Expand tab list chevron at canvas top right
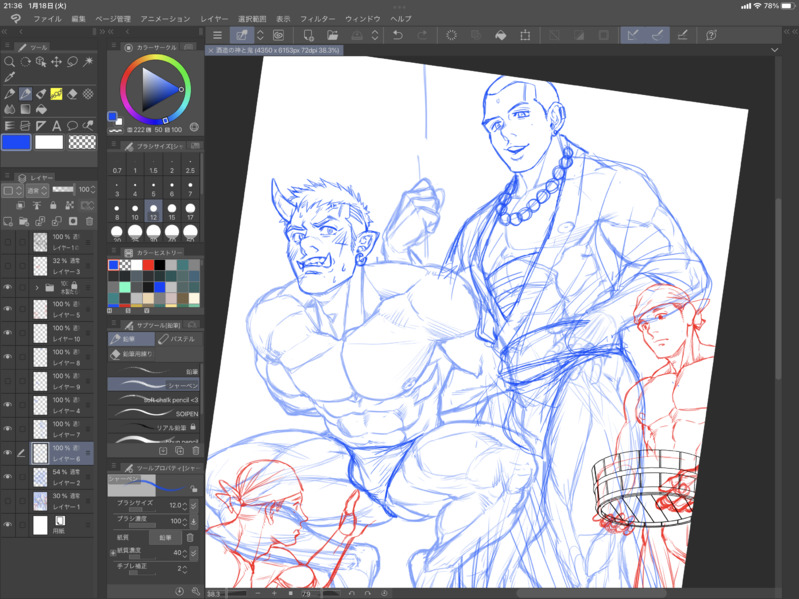Screen dimensions: 799x599 pyautogui.click(x=775, y=50)
